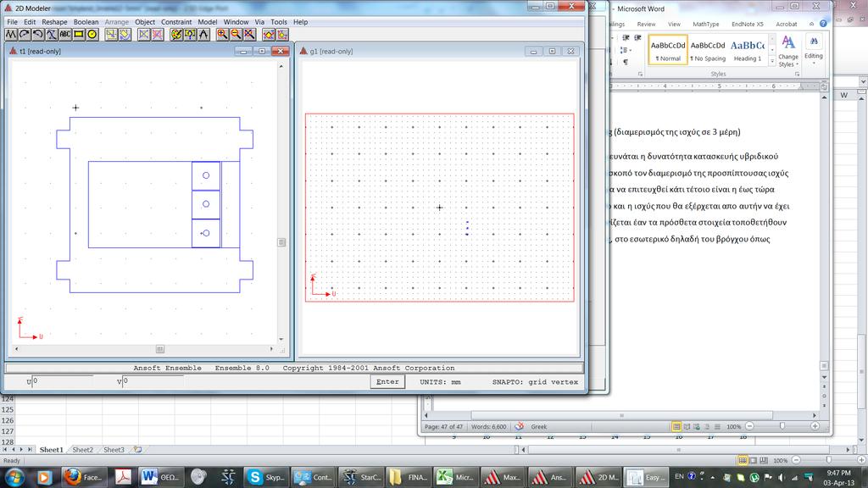The image size is (868, 488).
Task: Click the EN language indicator in taskbar
Action: [679, 476]
